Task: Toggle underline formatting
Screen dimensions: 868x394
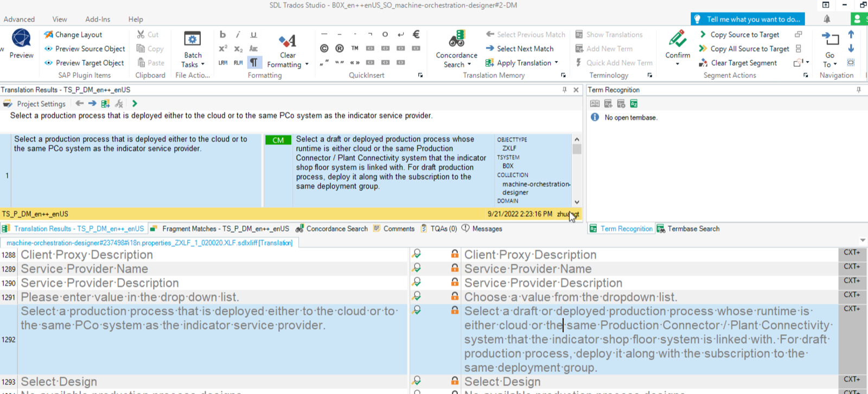Action: pos(253,34)
